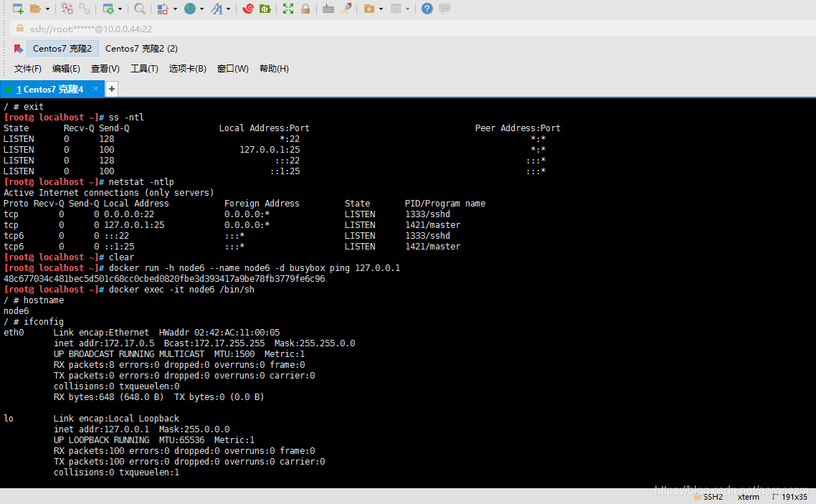Image resolution: width=816 pixels, height=504 pixels.
Task: Click the New Session icon
Action: [x=18, y=9]
